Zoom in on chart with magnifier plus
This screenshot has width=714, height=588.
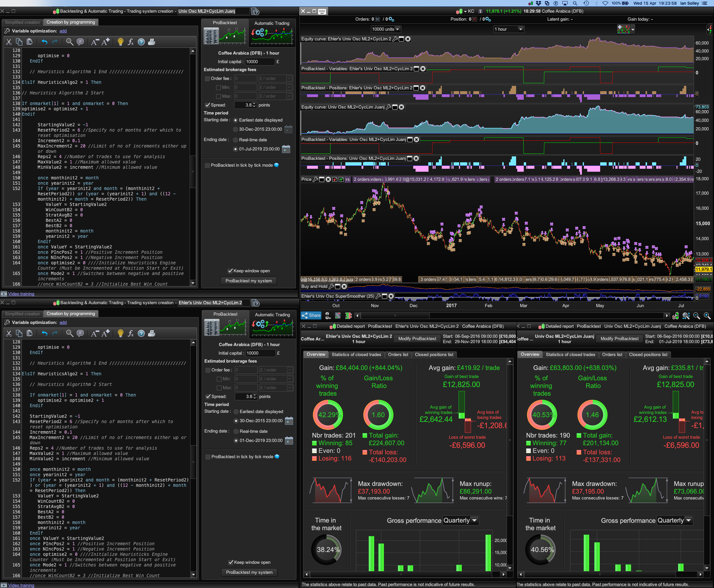(x=707, y=316)
